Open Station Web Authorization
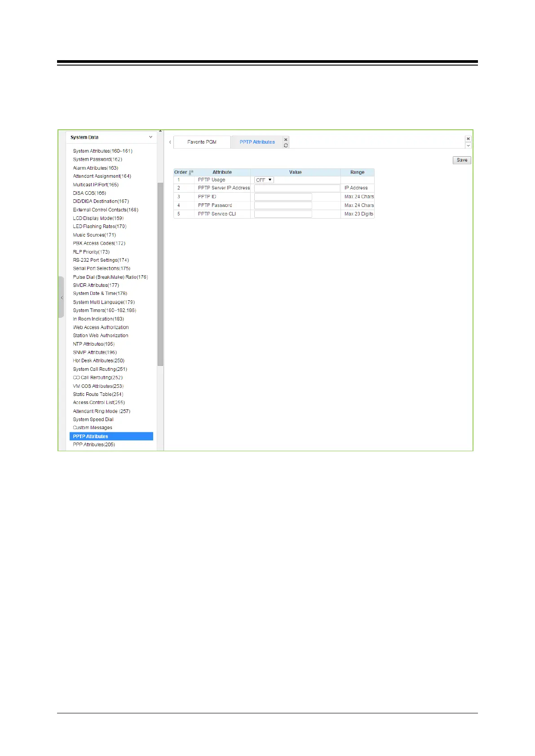The width and height of the screenshot is (535, 756). (x=101, y=335)
